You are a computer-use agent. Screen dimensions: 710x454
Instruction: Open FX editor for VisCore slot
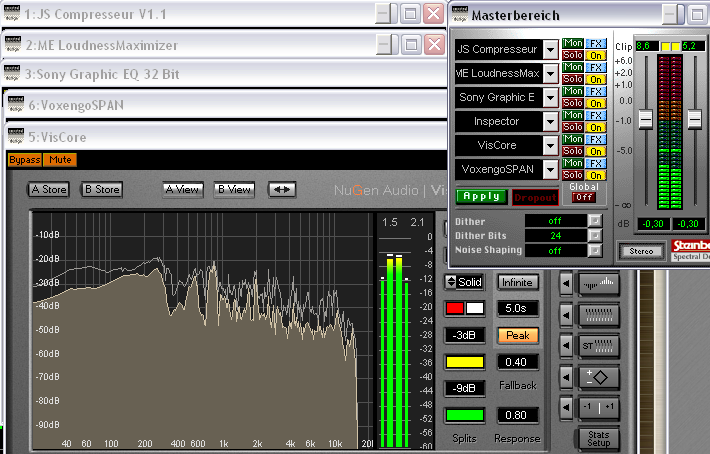pyautogui.click(x=596, y=139)
